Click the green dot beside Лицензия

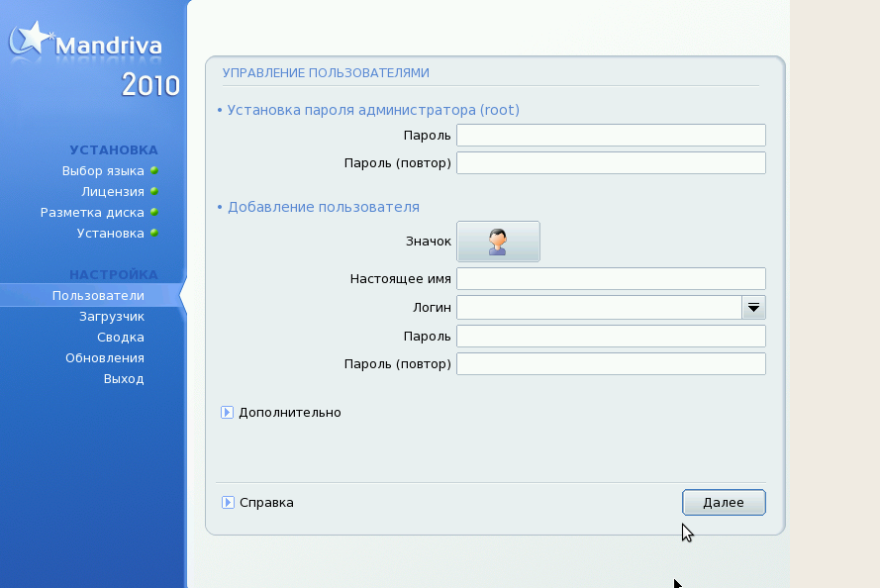(154, 191)
